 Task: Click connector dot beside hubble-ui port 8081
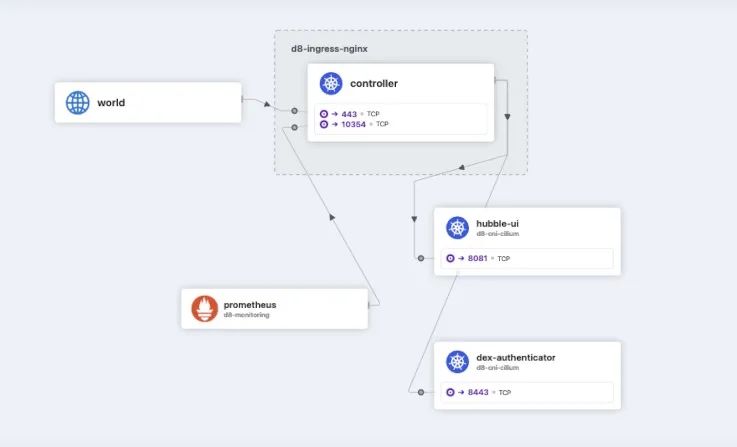pos(421,258)
